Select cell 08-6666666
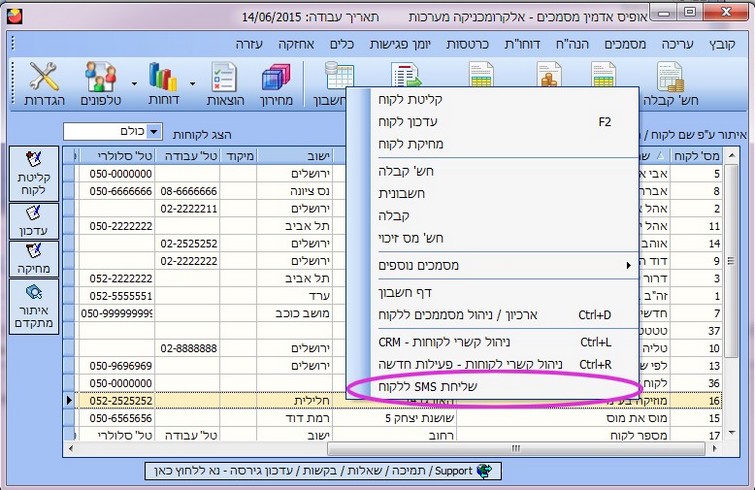Screen dimensions: 755x490 pos(187,191)
